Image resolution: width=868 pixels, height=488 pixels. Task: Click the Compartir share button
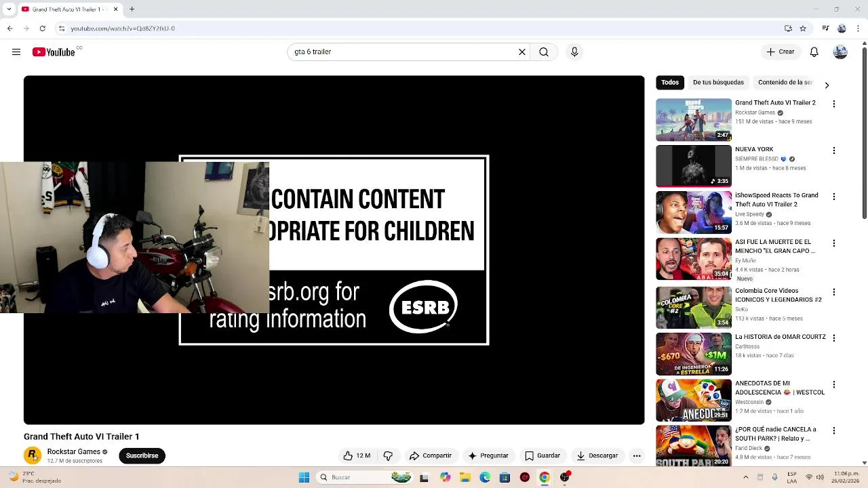(431, 455)
